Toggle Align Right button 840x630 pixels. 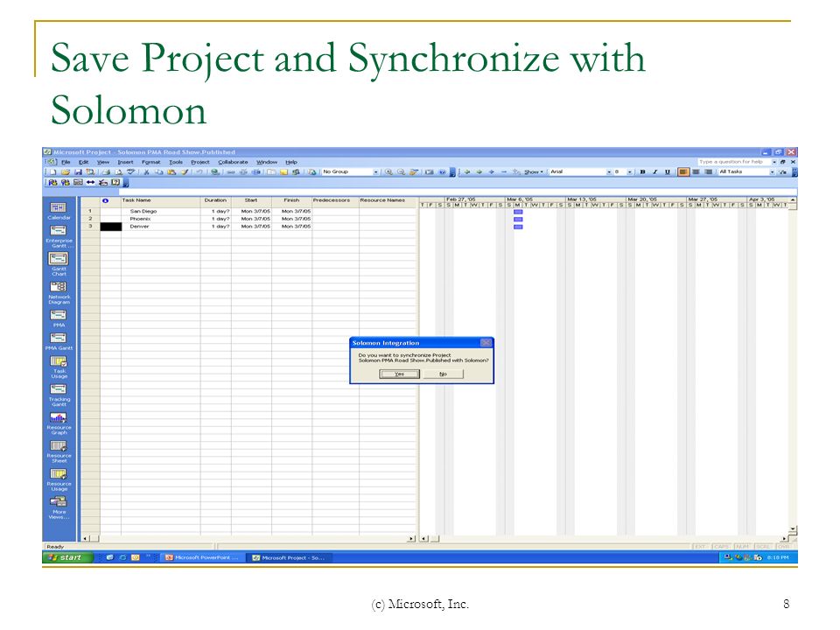tap(708, 172)
